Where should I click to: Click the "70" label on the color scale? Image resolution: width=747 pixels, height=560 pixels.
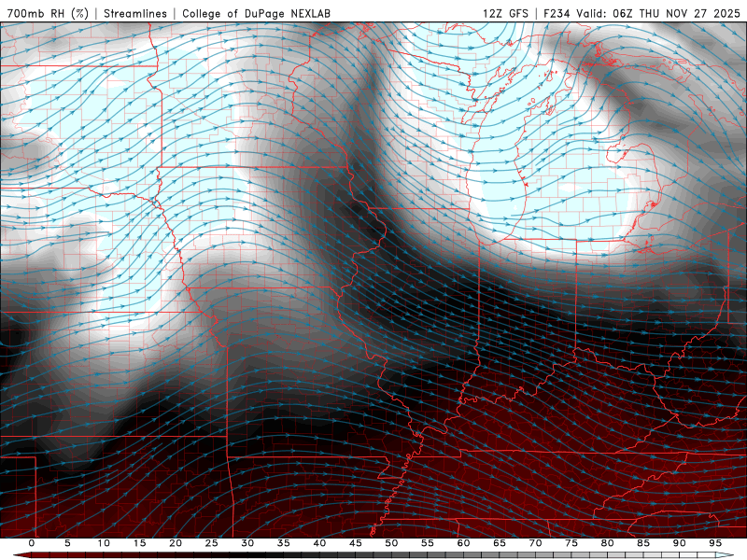pos(535,543)
